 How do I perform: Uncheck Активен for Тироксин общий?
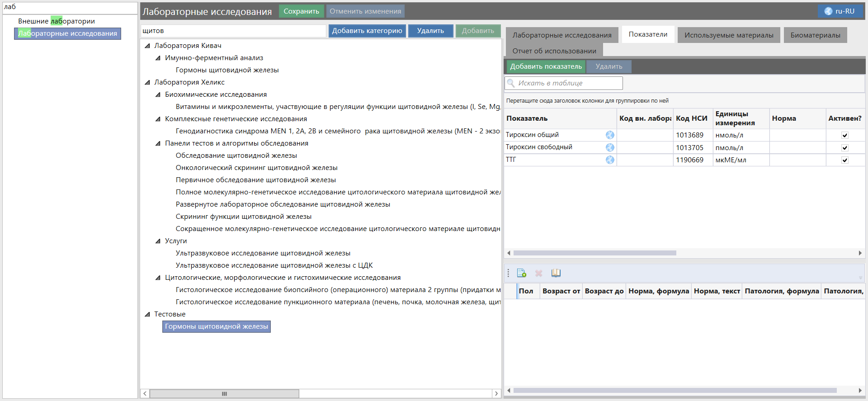coord(844,135)
